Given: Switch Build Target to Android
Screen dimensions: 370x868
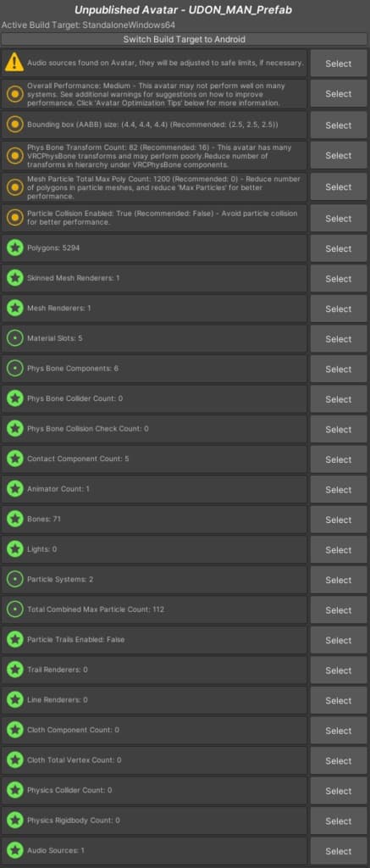Looking at the screenshot, I should (185, 39).
